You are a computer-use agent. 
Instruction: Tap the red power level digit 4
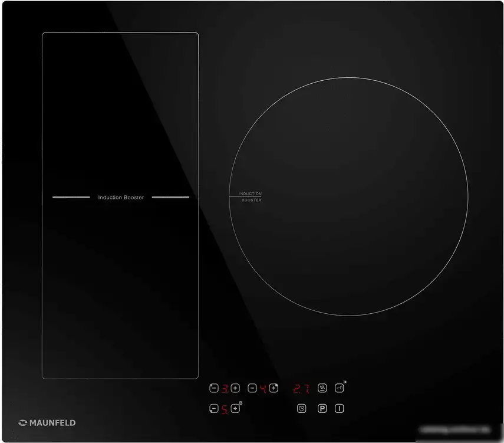point(263,389)
